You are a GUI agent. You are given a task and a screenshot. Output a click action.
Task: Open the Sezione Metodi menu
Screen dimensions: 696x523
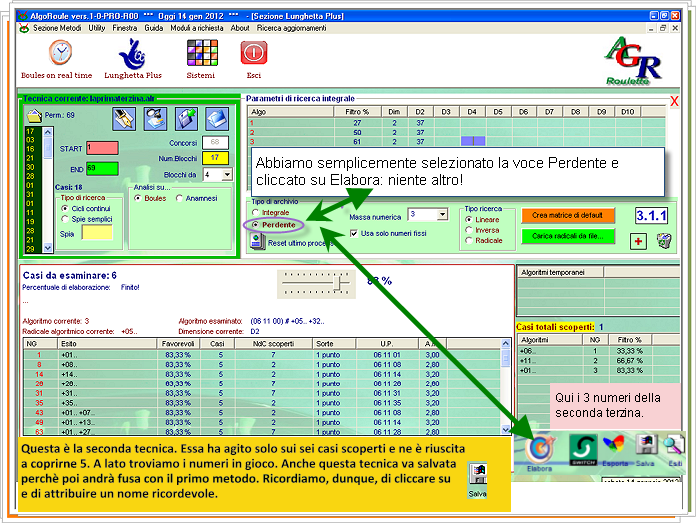pyautogui.click(x=57, y=28)
